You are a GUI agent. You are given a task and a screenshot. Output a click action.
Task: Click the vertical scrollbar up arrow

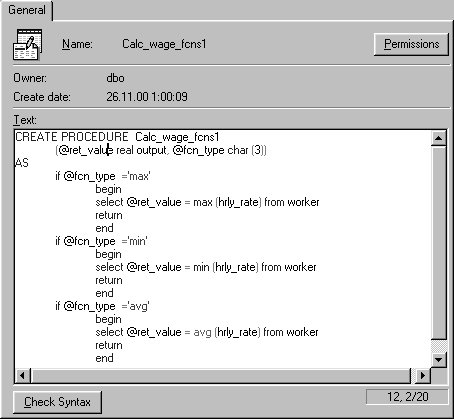(x=438, y=138)
